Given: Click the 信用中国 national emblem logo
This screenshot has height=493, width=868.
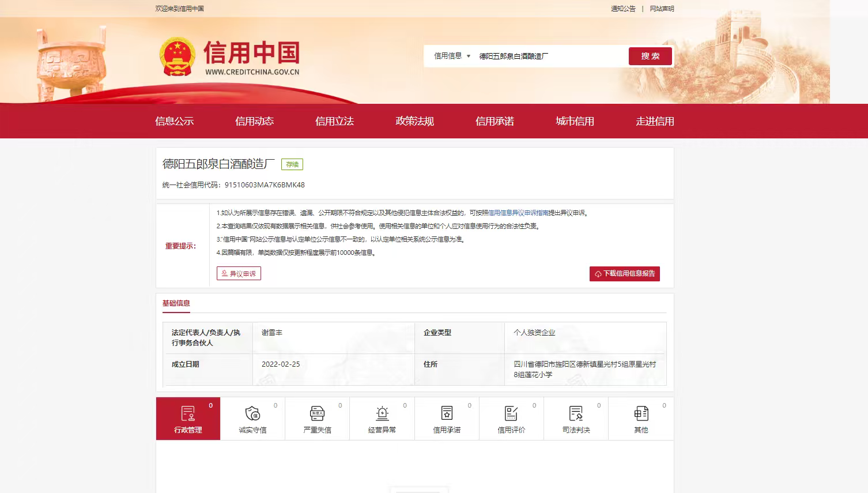Looking at the screenshot, I should (177, 57).
